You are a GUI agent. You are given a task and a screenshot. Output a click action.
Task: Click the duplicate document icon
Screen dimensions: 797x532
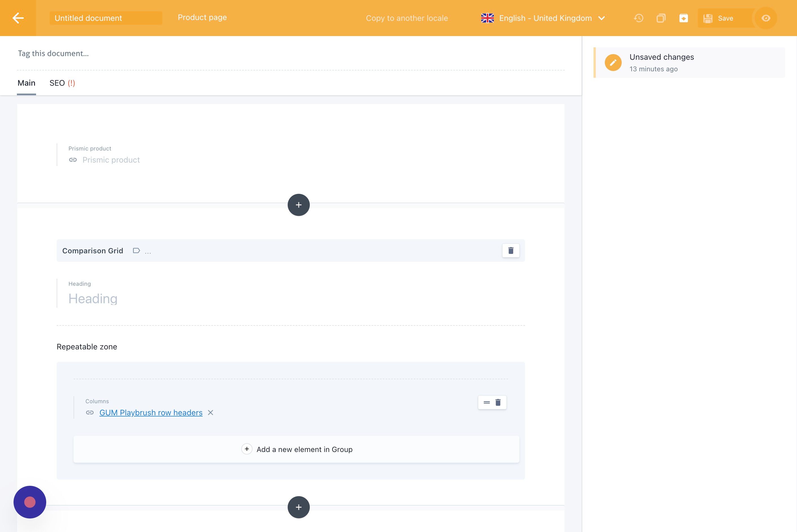coord(661,18)
